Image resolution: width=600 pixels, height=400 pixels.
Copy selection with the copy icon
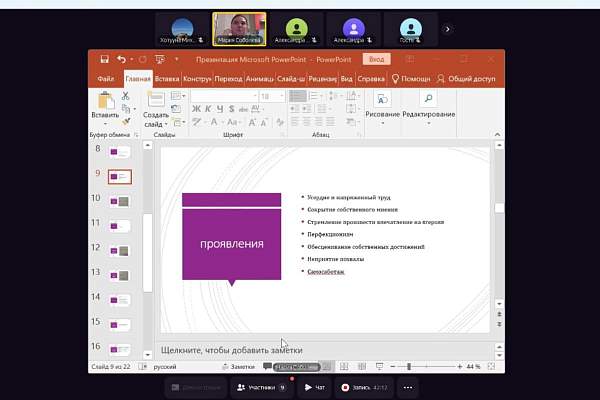126,108
